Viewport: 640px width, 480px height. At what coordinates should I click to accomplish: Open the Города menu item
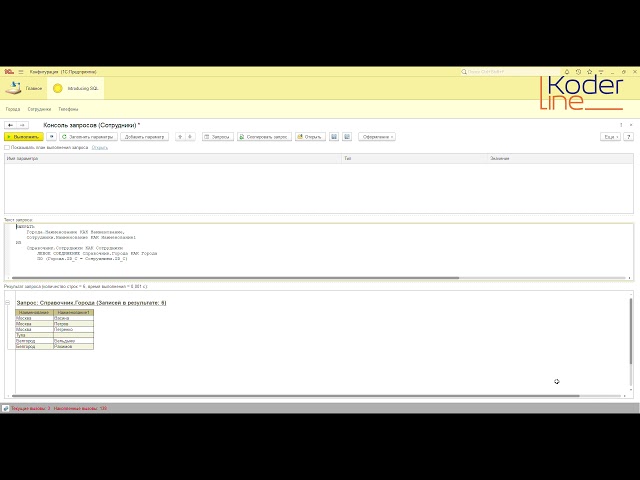13,109
